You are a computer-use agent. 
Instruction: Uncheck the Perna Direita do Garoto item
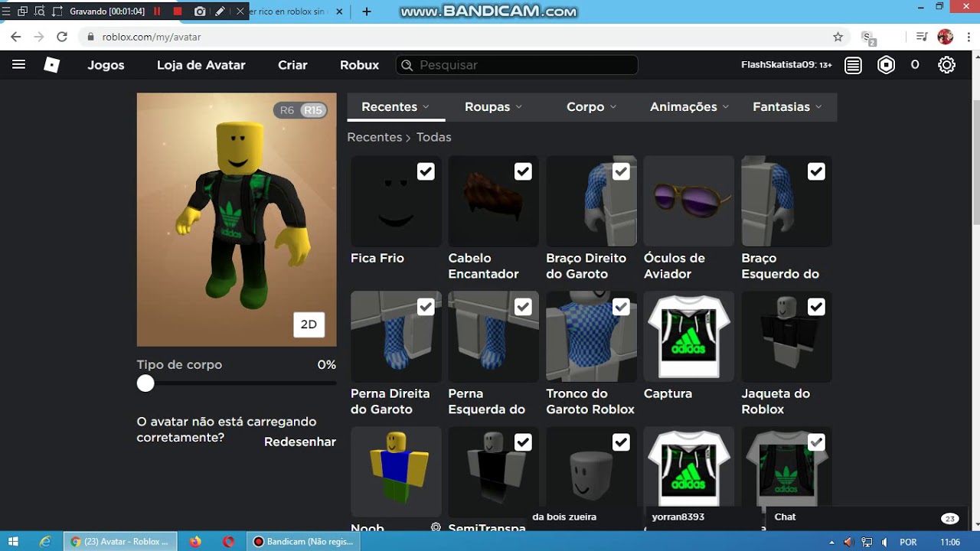(x=426, y=307)
